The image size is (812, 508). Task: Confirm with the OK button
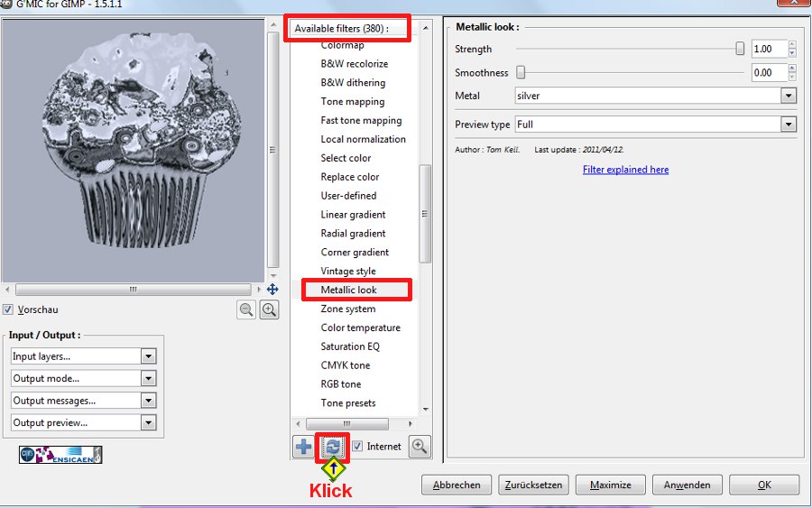click(764, 485)
